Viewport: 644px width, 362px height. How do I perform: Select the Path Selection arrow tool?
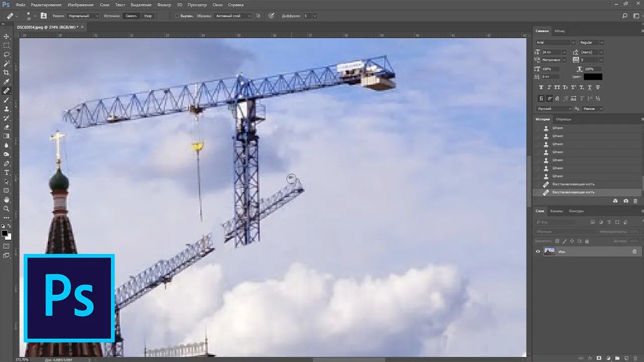click(7, 182)
